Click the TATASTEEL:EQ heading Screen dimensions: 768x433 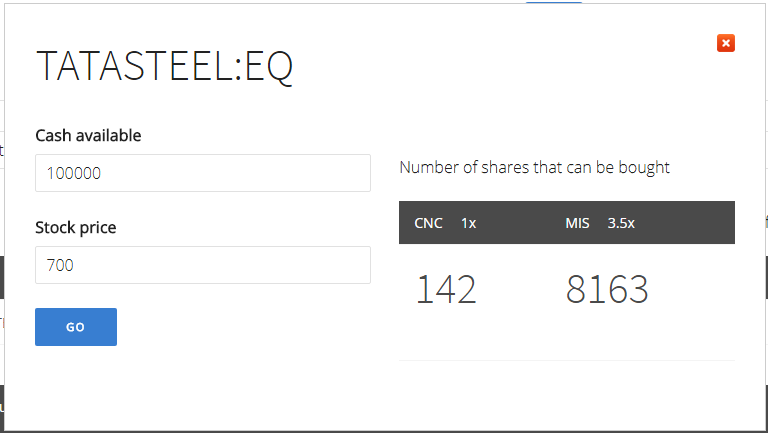(x=165, y=66)
